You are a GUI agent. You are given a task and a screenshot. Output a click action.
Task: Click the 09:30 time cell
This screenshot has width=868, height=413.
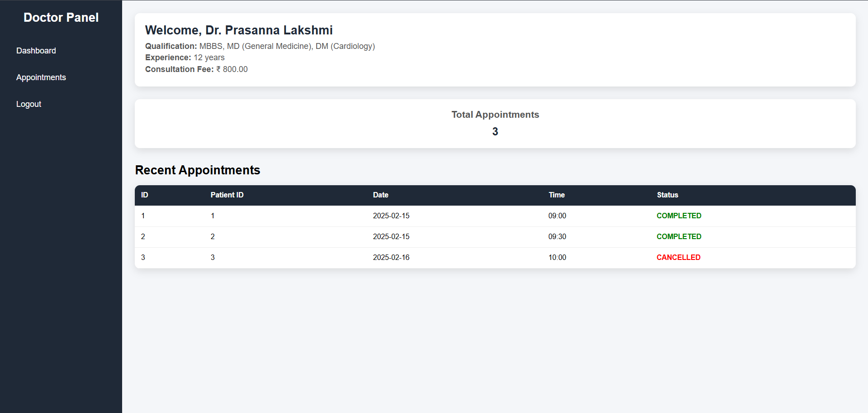[x=557, y=237]
